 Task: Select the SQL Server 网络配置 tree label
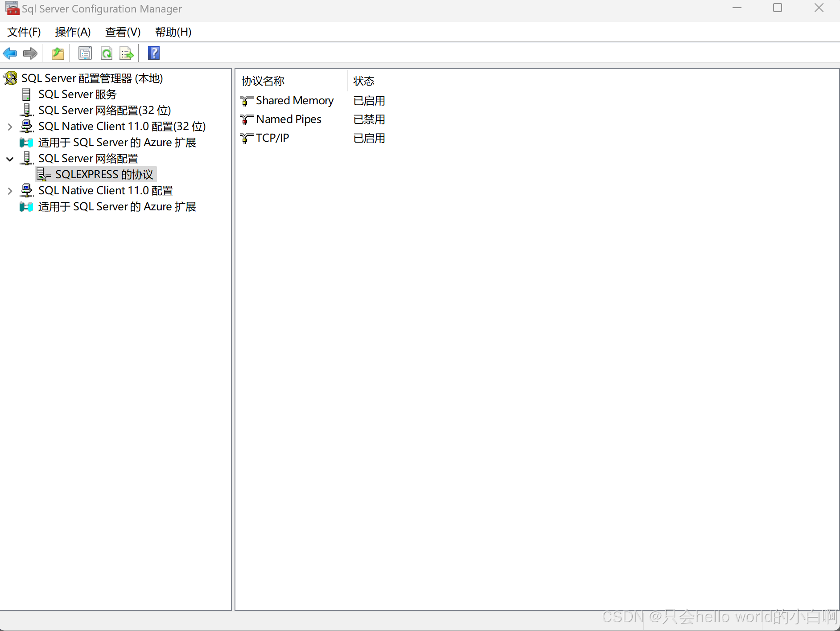[x=88, y=159]
